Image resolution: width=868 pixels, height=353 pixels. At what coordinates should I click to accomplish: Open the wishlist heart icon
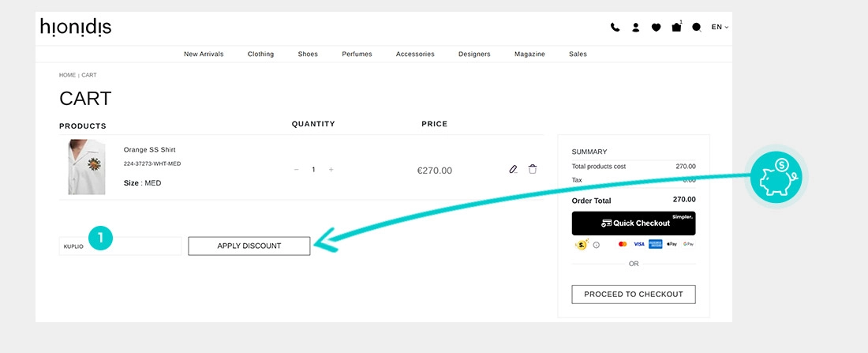(x=656, y=27)
